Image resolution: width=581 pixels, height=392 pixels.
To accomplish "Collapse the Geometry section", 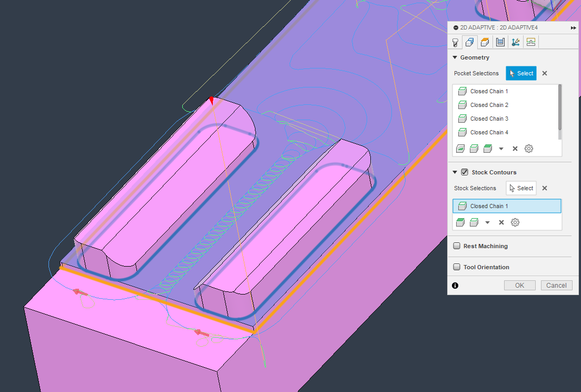I will coord(455,57).
